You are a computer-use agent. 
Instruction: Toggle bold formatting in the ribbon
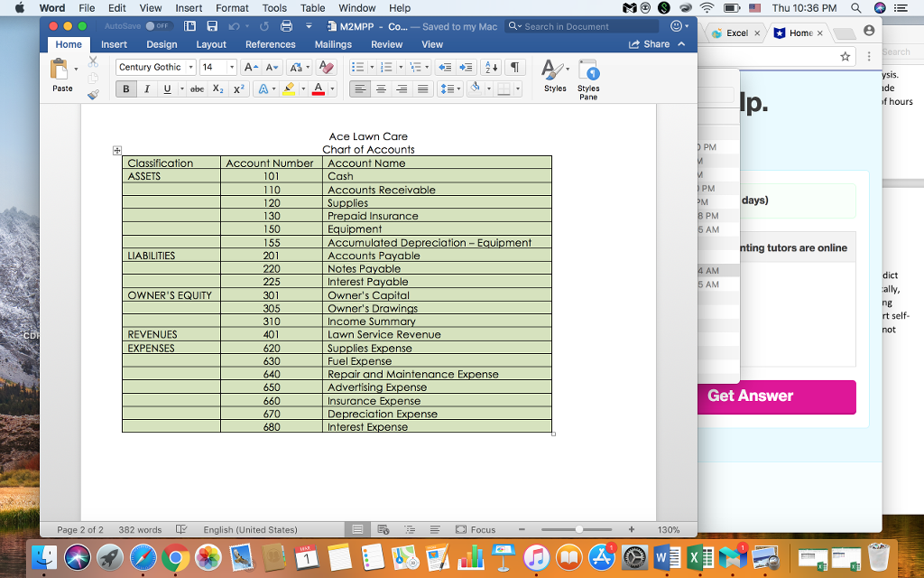point(125,89)
